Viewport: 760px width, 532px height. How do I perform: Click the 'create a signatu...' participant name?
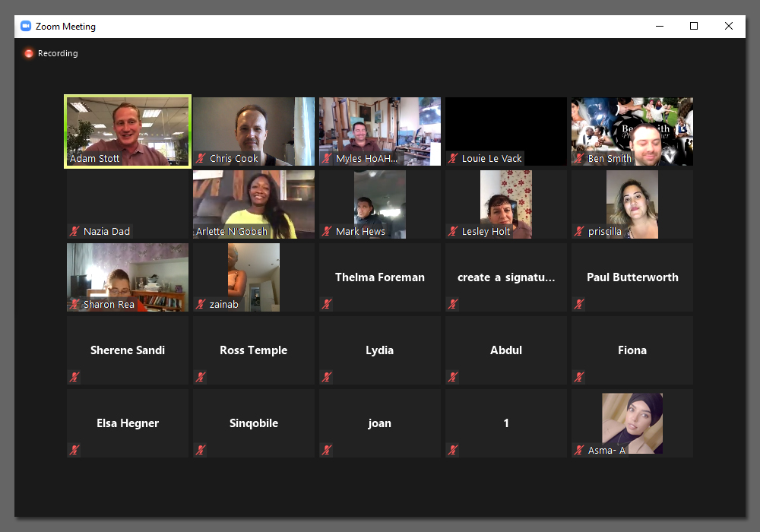pyautogui.click(x=506, y=277)
